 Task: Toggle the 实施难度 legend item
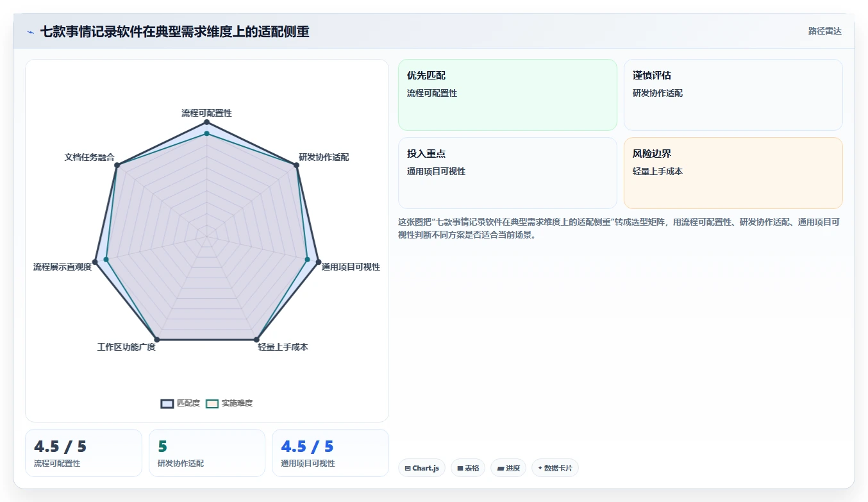(x=229, y=403)
